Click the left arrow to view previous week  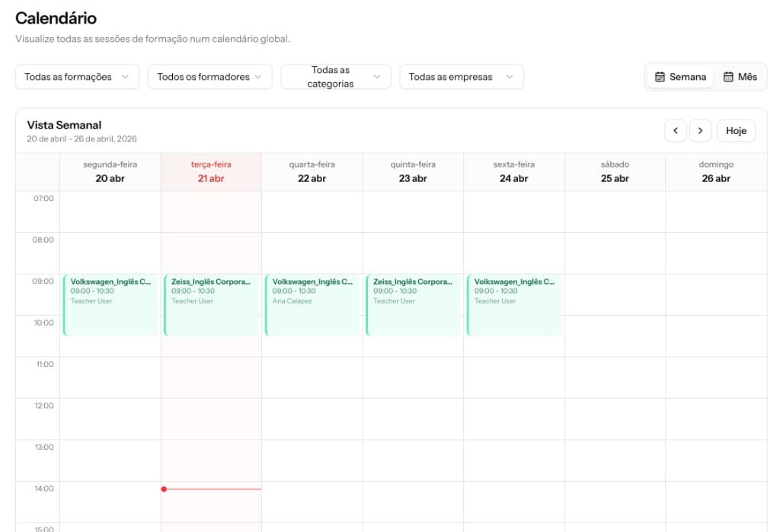click(676, 130)
